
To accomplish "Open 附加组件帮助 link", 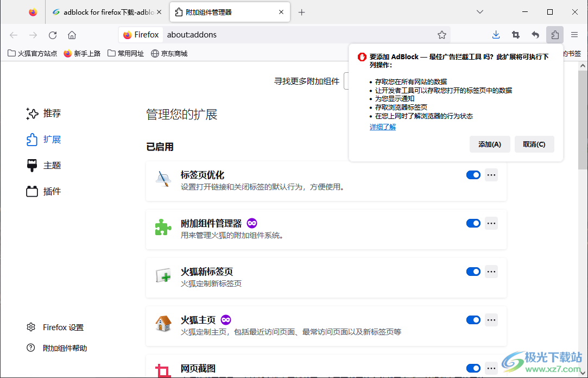I will coord(56,348).
